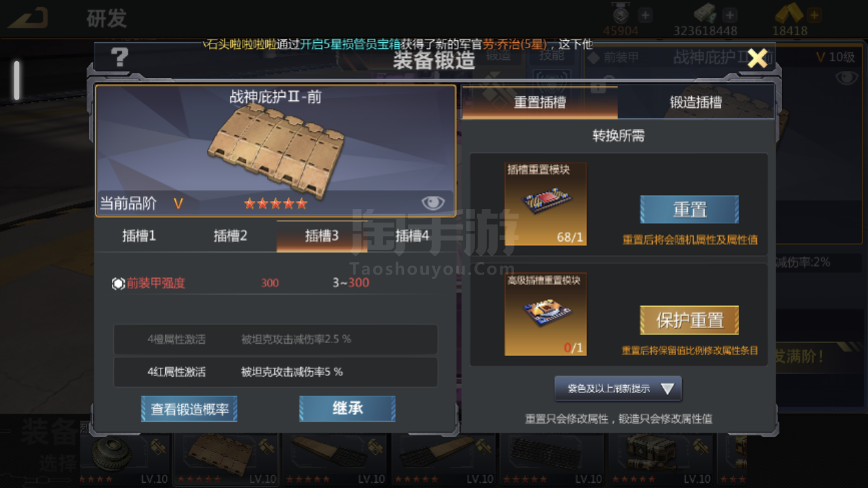Viewport: 868px width, 488px height.
Task: Toggle the eye icon in the background panel
Action: click(x=846, y=79)
